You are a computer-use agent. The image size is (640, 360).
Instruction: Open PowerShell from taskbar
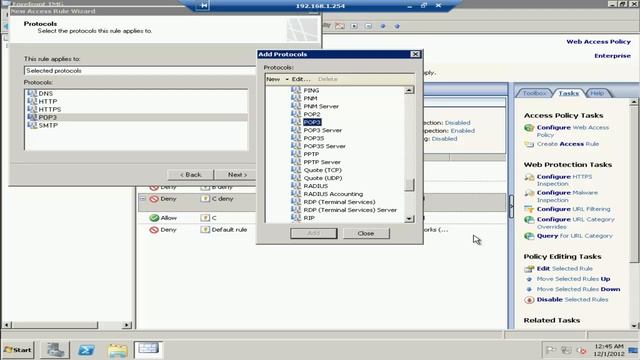coord(87,350)
